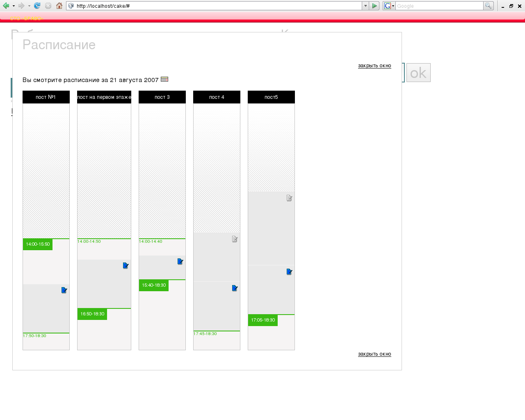Go forward with the browser forward arrow
Screen dimensions: 525x420
(21, 6)
